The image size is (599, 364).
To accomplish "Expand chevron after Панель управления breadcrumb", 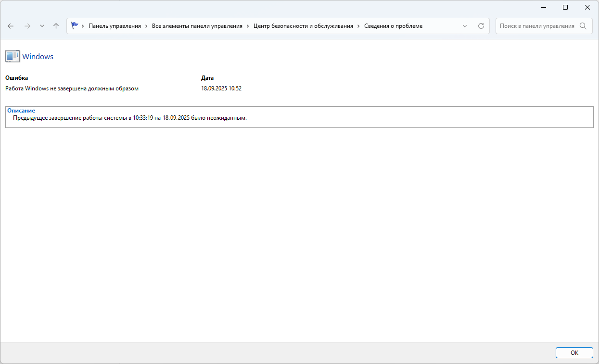I will (x=146, y=26).
